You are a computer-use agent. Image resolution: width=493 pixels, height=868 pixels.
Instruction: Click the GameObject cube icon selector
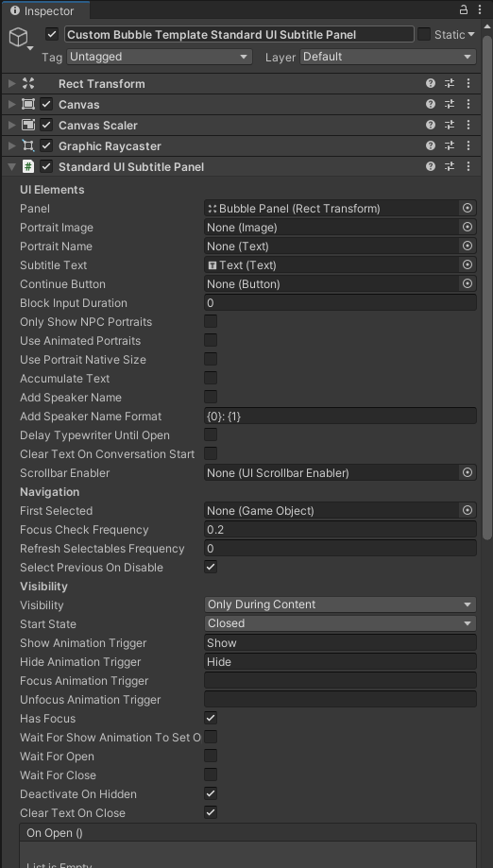click(21, 38)
